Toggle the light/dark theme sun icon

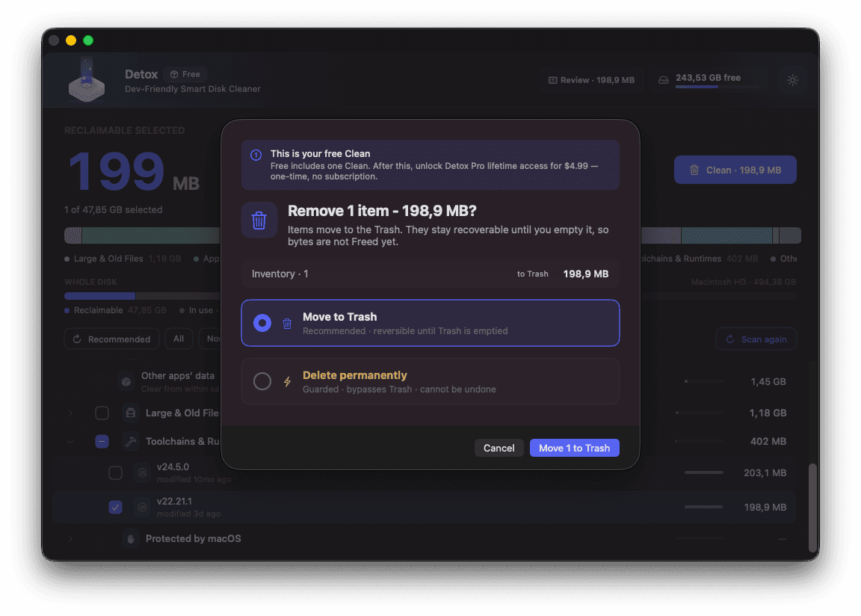[x=792, y=80]
